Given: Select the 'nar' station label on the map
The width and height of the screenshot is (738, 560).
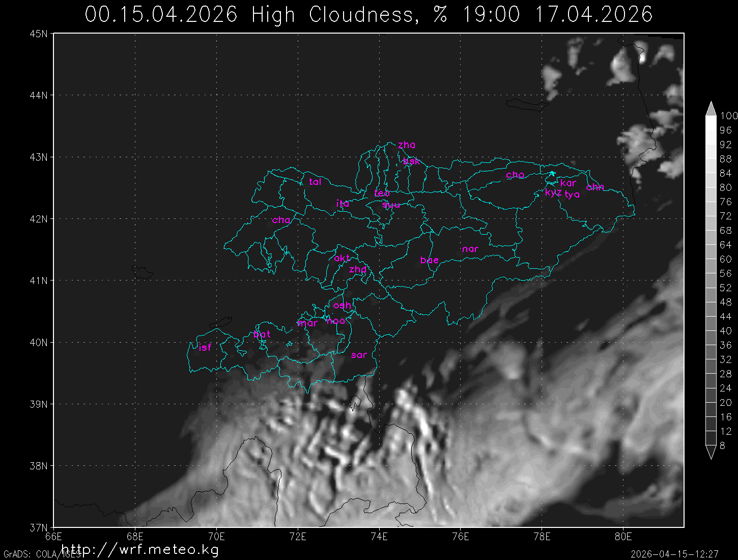Looking at the screenshot, I should (x=470, y=249).
